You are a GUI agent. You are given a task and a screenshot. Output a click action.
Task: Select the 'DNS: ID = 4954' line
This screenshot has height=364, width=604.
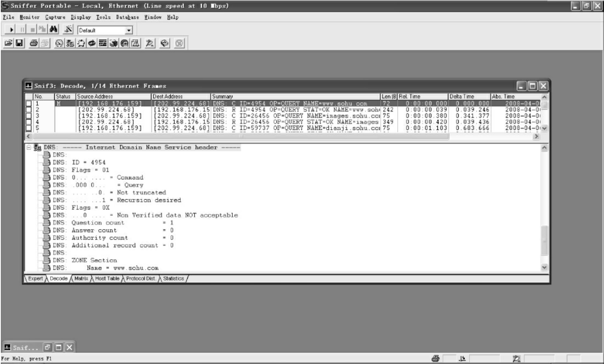click(x=79, y=162)
